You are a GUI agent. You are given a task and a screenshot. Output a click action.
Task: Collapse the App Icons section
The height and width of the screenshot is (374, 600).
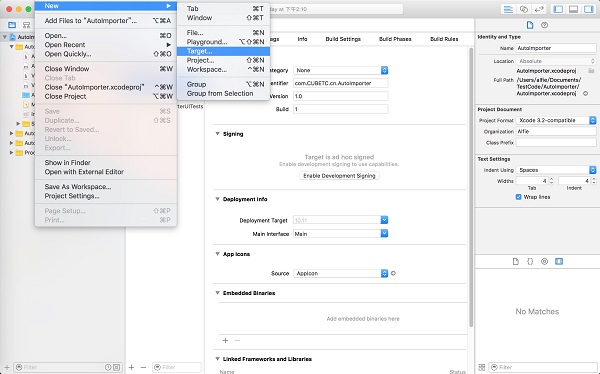(217, 254)
